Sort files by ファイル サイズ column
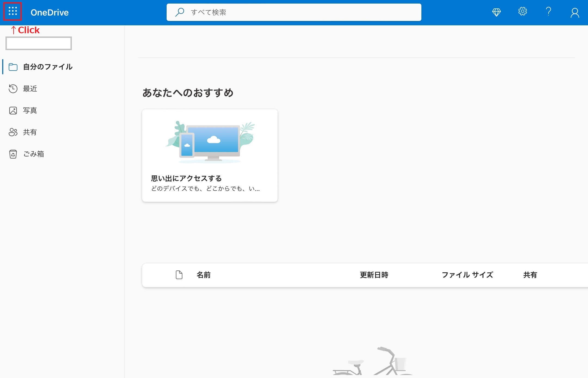The height and width of the screenshot is (378, 588). (467, 275)
